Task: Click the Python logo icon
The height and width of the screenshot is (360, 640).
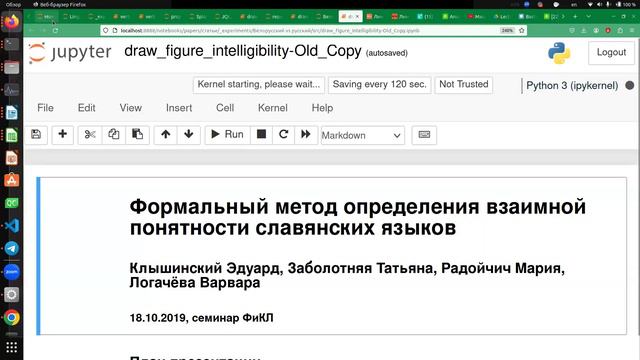Action: pyautogui.click(x=559, y=53)
